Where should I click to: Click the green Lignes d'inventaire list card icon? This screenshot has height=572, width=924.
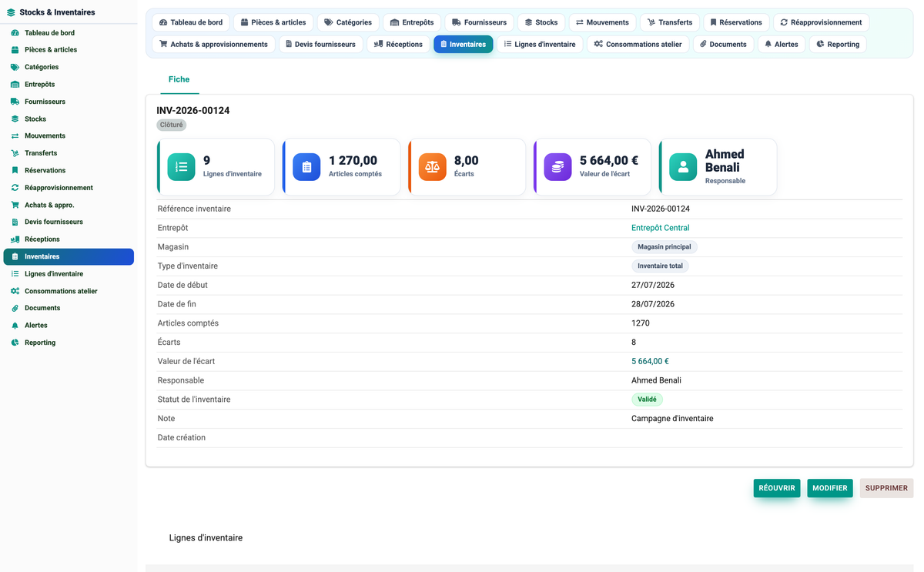182,167
